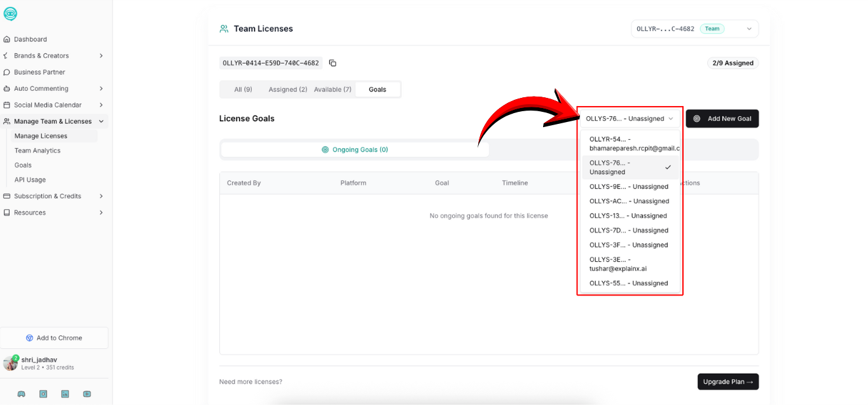Expand the Brands & Creators menu
868x406 pixels.
(x=101, y=56)
